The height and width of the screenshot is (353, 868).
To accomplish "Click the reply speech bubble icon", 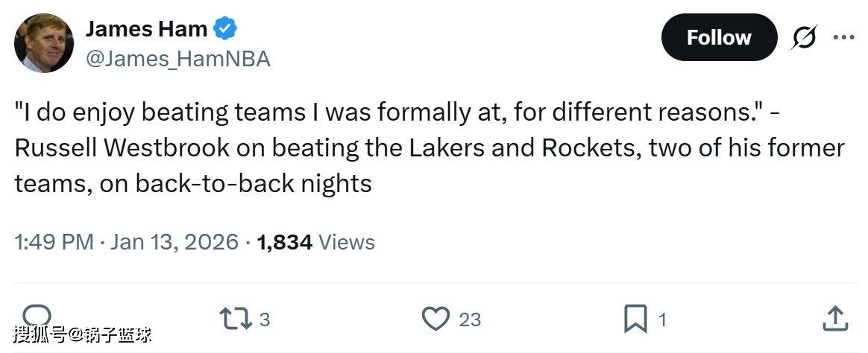I will point(37,316).
